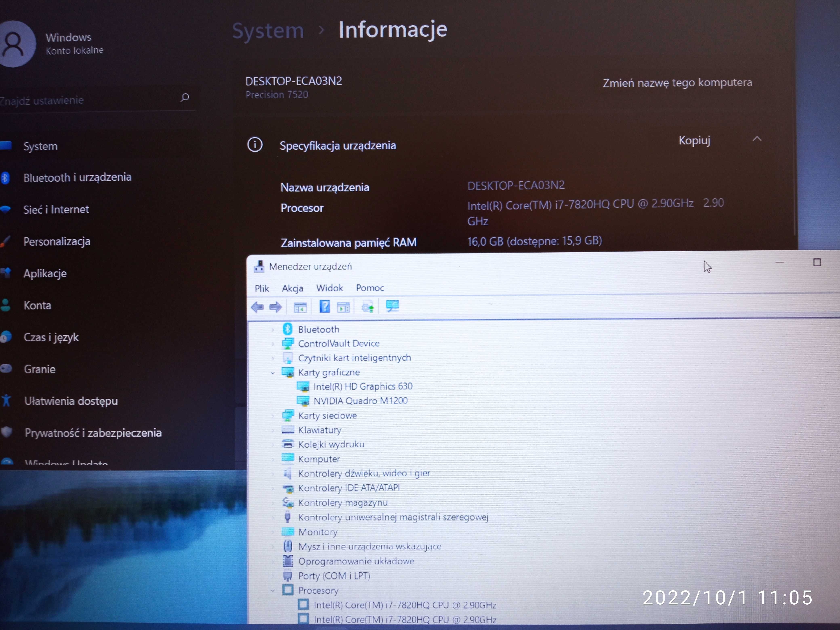Expand Czytniki kart inteligentnych node

[x=273, y=358]
